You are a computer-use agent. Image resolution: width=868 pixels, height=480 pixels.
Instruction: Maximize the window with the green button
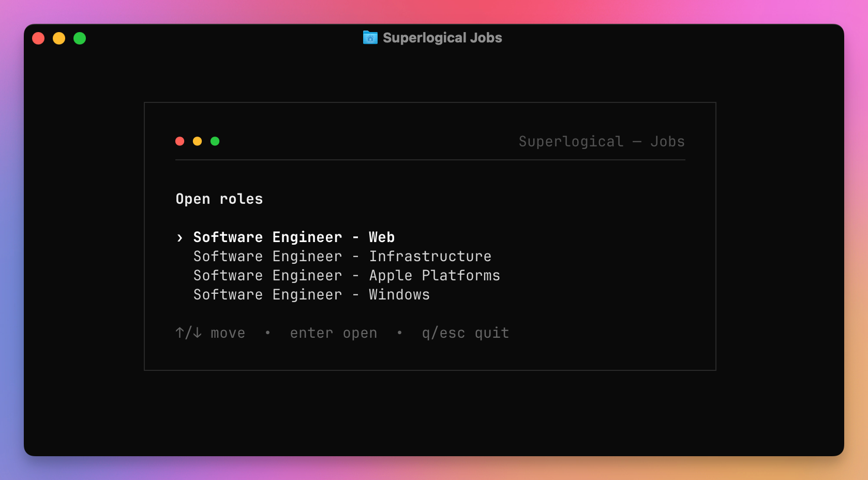click(x=80, y=38)
